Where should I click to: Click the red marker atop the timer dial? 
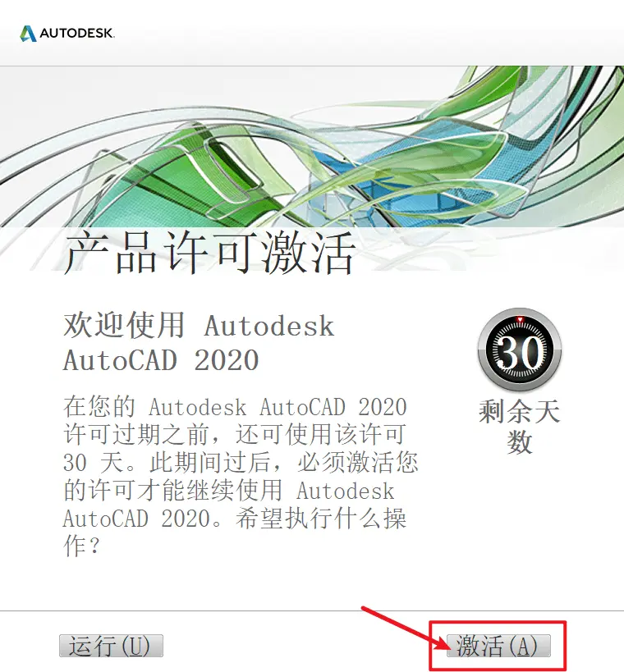click(520, 320)
